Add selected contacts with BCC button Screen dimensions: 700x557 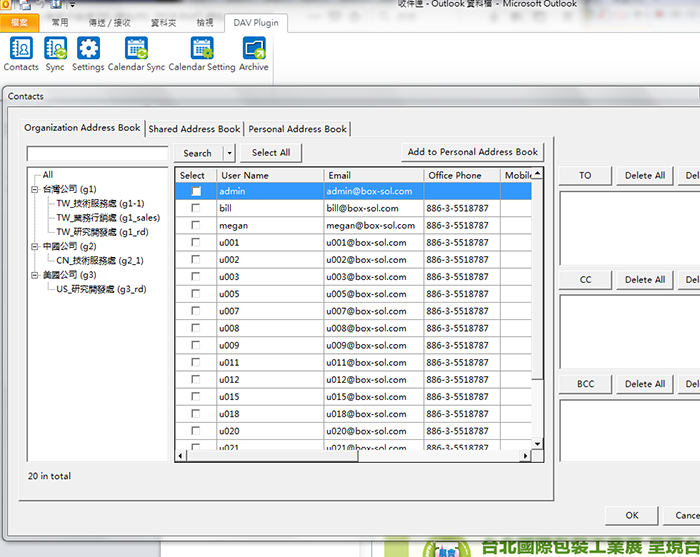click(x=585, y=384)
